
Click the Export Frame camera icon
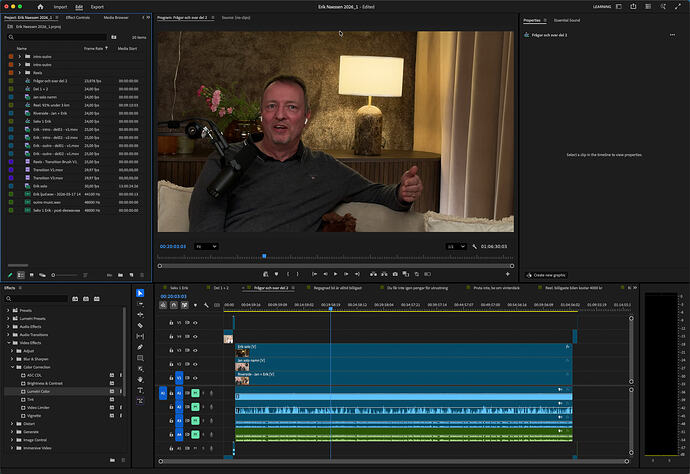tap(395, 274)
